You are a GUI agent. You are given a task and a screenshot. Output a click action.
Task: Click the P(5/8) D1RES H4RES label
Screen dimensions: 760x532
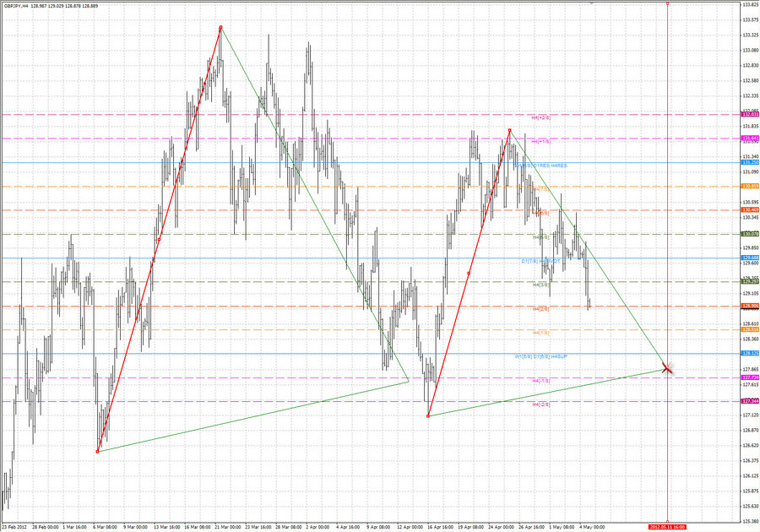click(540, 166)
